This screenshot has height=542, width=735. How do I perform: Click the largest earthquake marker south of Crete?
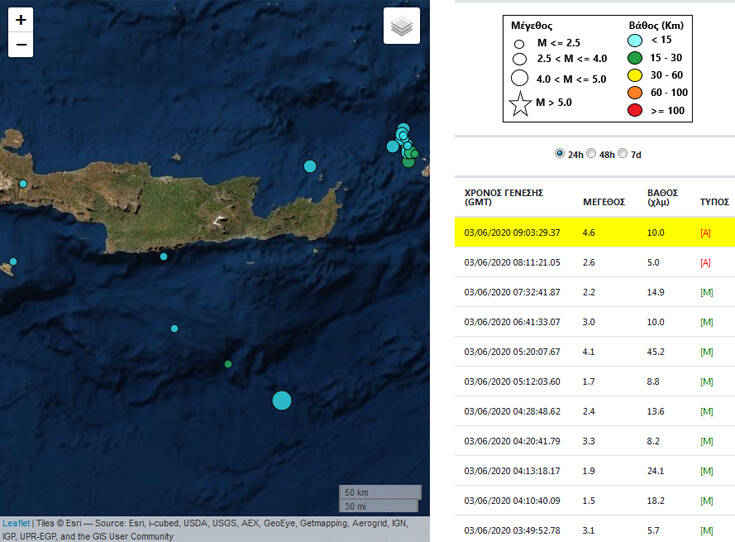tap(282, 400)
